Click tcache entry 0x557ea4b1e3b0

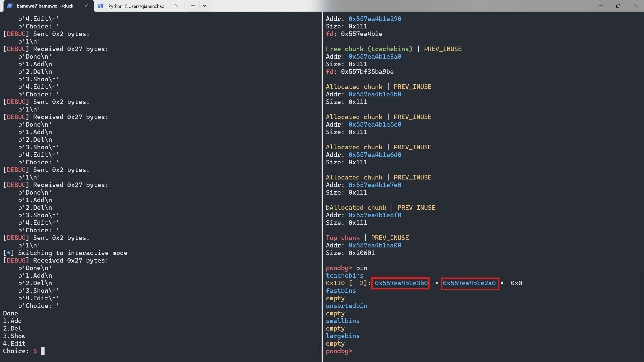coord(401,283)
